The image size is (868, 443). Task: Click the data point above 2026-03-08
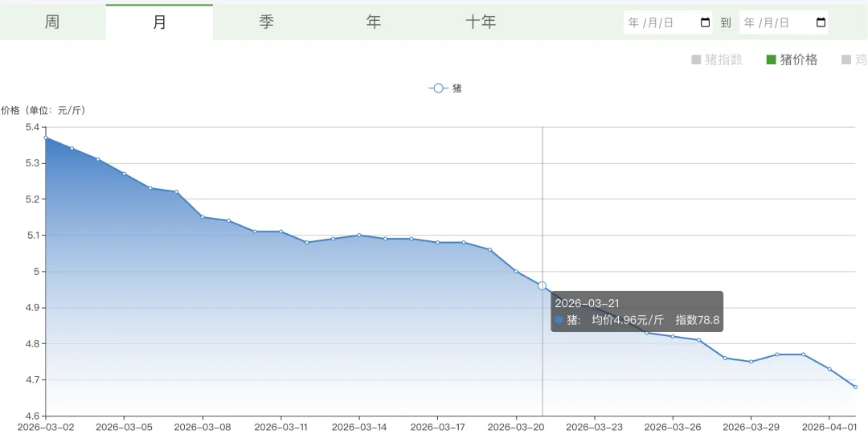click(x=203, y=217)
